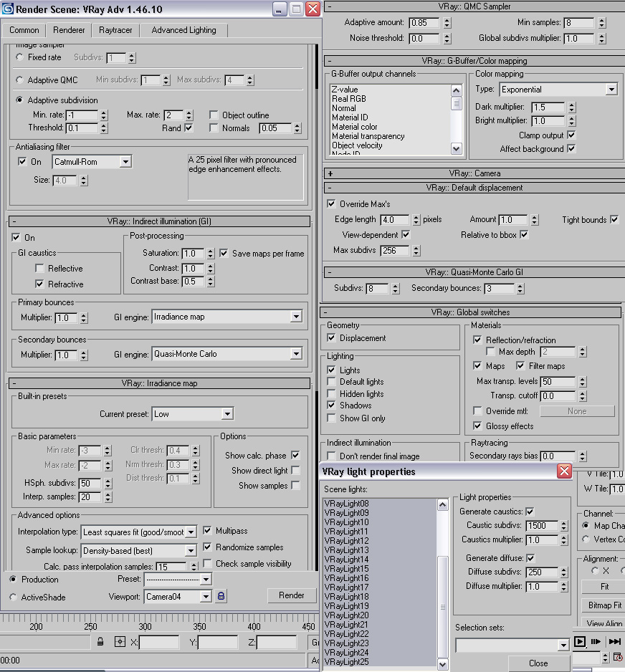Increase the Adaptive amount spinner
This screenshot has height=672, width=625.
click(447, 20)
